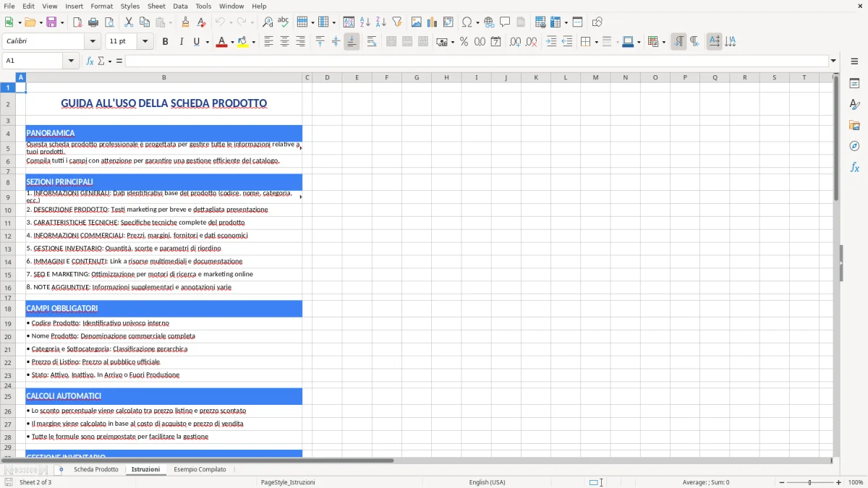The width and height of the screenshot is (868, 488).
Task: Open sidebar Properties deck
Action: [x=854, y=84]
